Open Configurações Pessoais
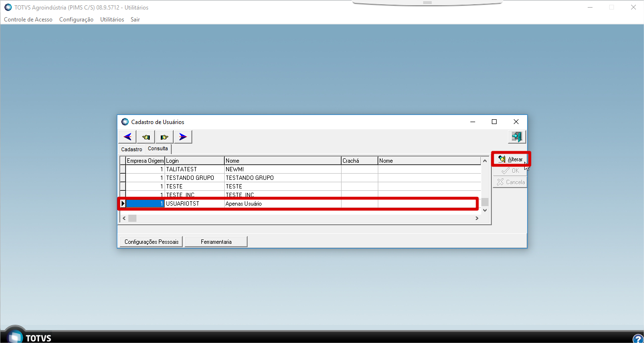Screen dimensions: 644x343 click(x=151, y=242)
